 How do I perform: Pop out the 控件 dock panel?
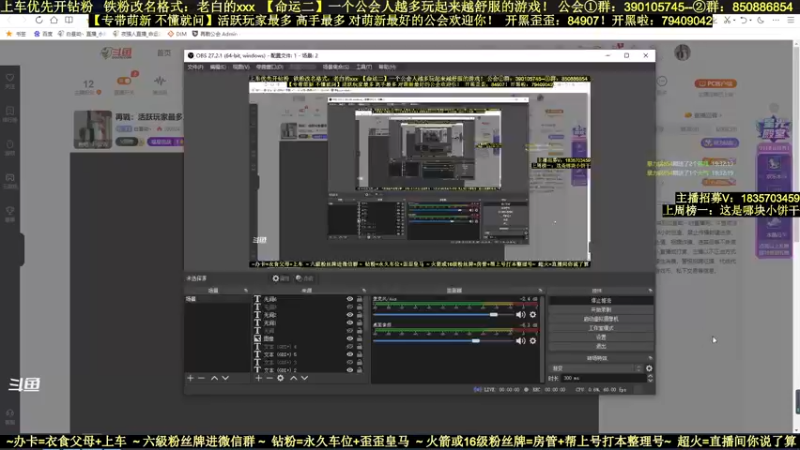point(650,291)
